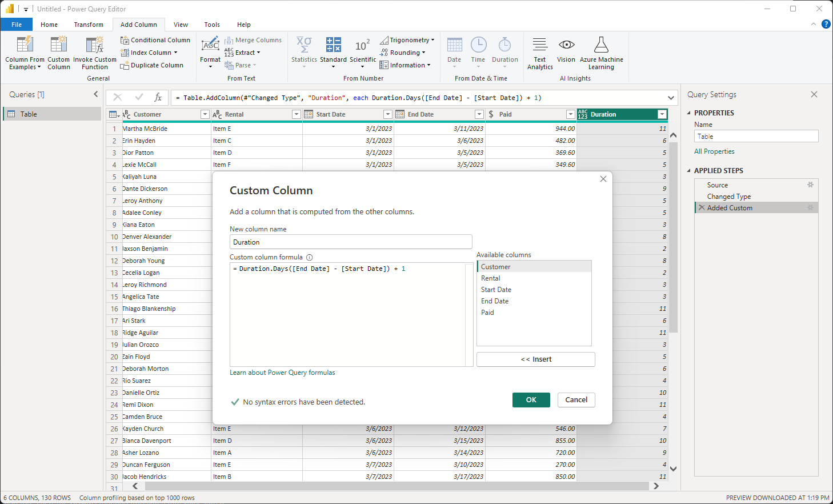The height and width of the screenshot is (504, 833).
Task: Click the Column From Examples icon
Action: (25, 45)
